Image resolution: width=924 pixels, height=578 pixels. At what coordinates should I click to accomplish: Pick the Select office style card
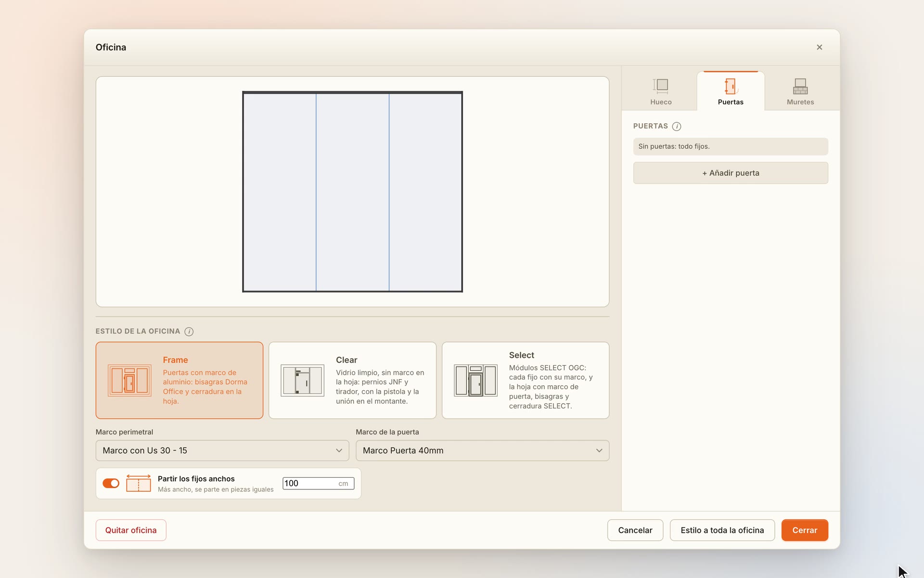(526, 381)
